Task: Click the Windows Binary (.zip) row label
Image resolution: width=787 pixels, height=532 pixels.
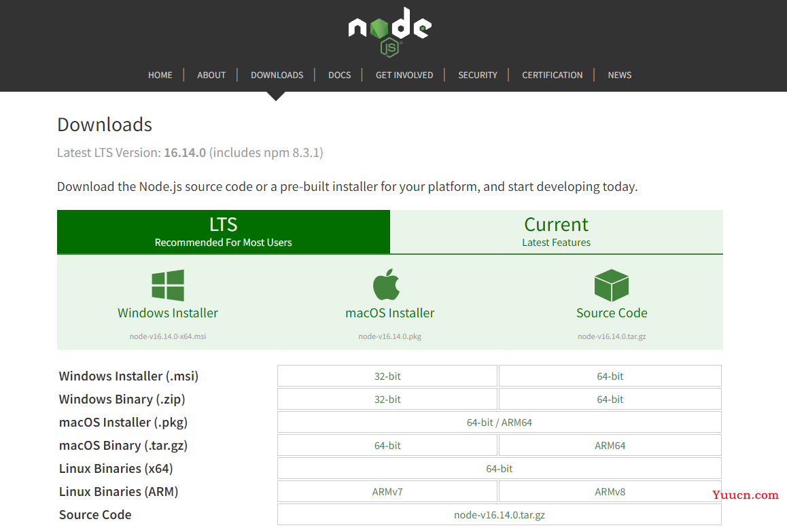Action: [x=122, y=399]
